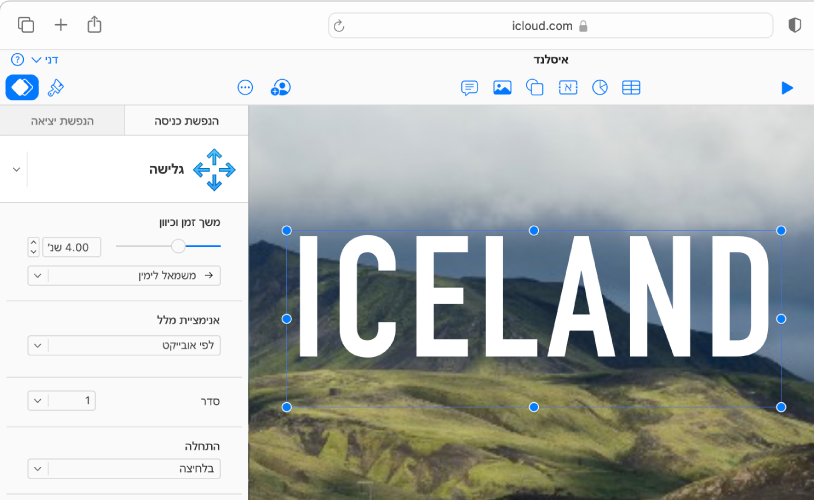The image size is (814, 500).
Task: Adjust the duration slider knob
Action: (x=178, y=246)
